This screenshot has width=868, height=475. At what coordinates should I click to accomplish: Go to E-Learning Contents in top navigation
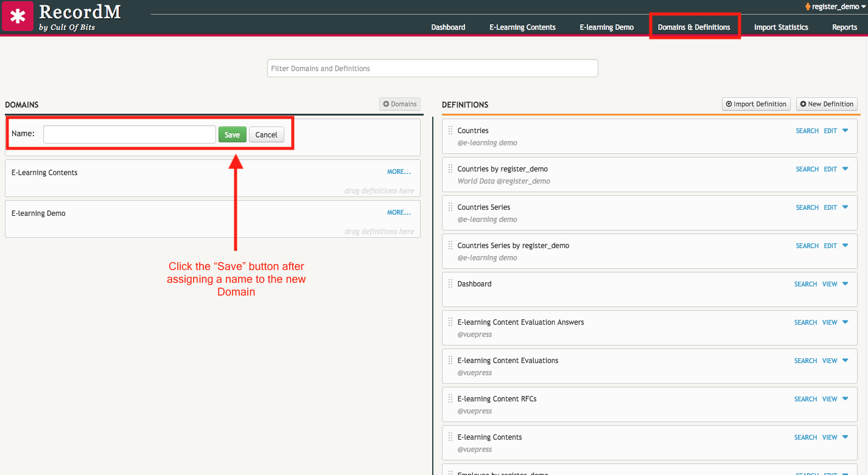click(x=522, y=27)
